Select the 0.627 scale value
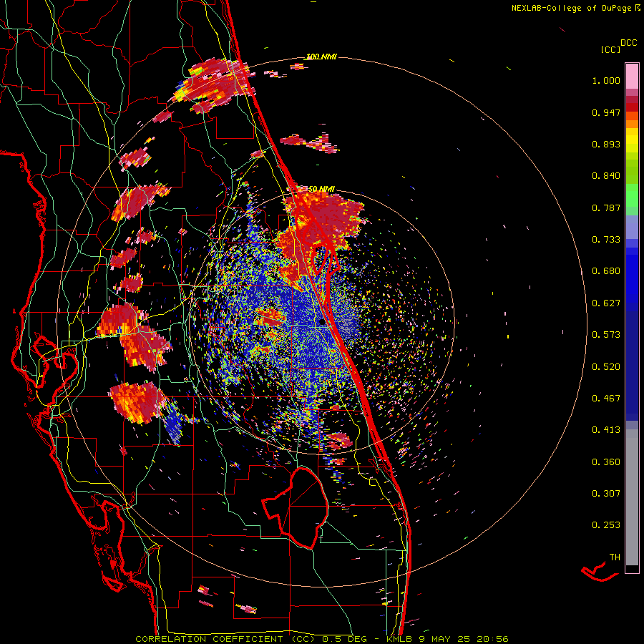The height and width of the screenshot is (644, 644). pyautogui.click(x=606, y=303)
